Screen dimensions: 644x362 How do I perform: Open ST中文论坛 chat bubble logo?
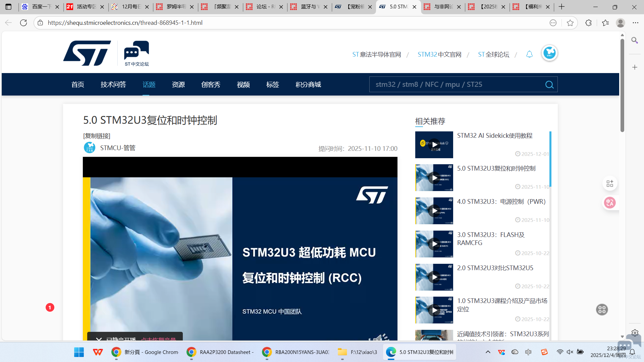click(x=137, y=54)
